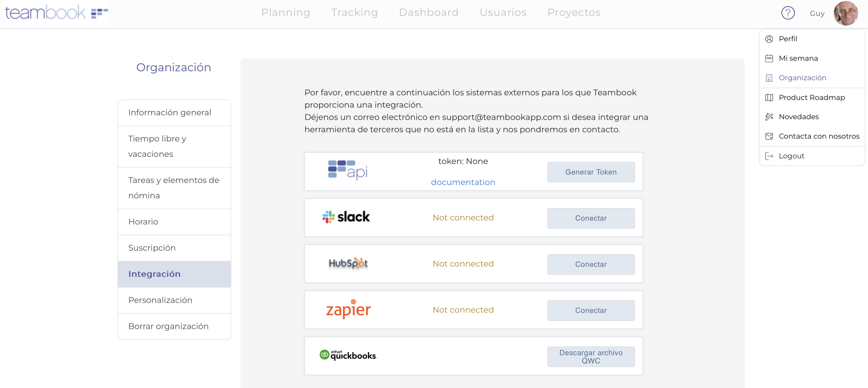This screenshot has width=868, height=388.
Task: Open Borrar organización in the sidebar
Action: [x=168, y=327]
